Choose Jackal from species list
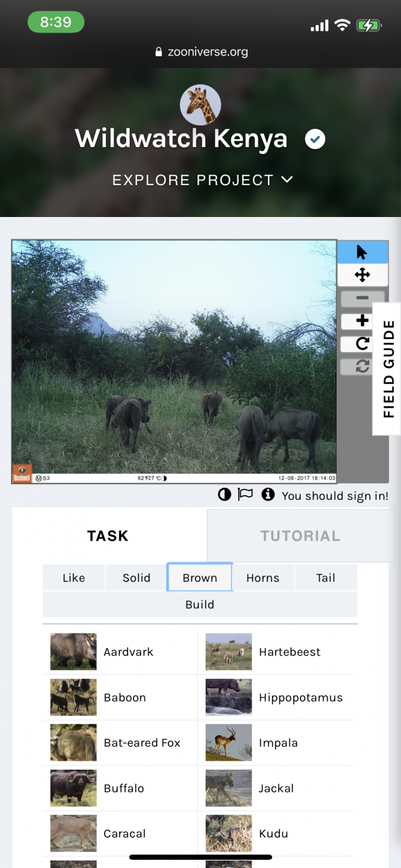 click(x=277, y=788)
